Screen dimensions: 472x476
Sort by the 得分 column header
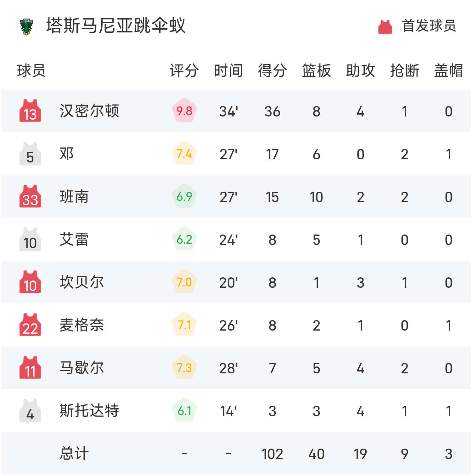(272, 71)
